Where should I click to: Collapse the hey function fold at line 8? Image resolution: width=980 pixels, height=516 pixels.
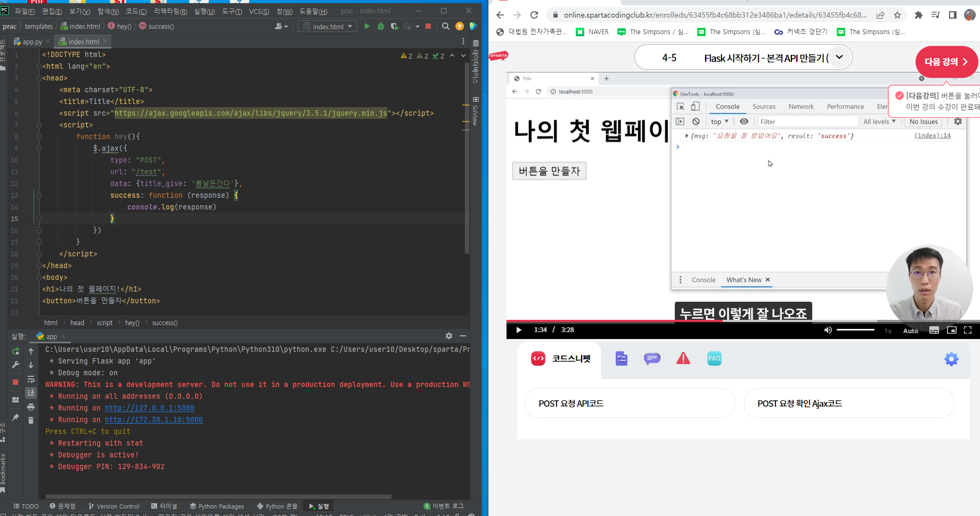pos(39,136)
